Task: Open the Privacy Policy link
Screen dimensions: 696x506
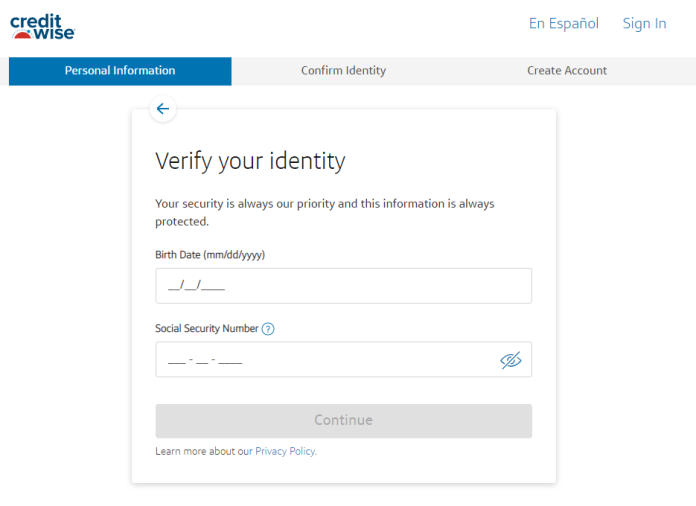Action: point(285,452)
